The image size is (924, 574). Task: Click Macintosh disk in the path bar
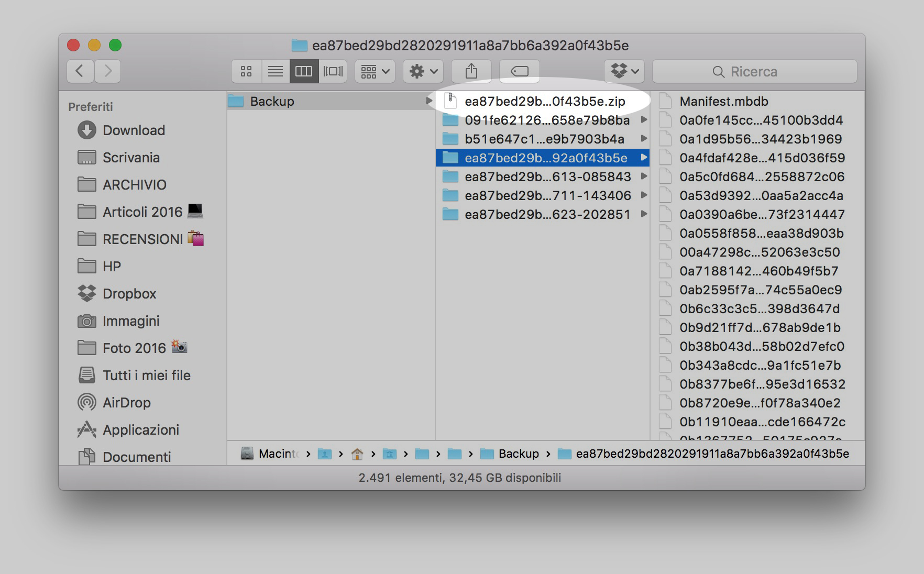coord(269,454)
